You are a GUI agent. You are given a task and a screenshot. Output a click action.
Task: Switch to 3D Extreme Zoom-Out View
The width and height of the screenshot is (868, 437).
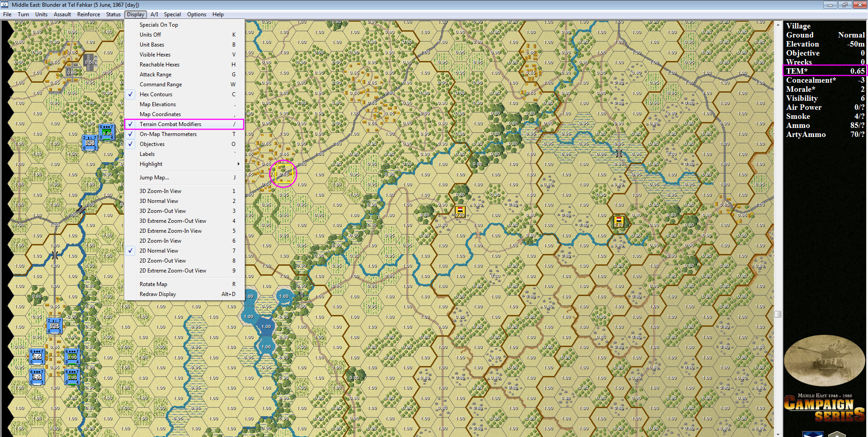(184, 221)
